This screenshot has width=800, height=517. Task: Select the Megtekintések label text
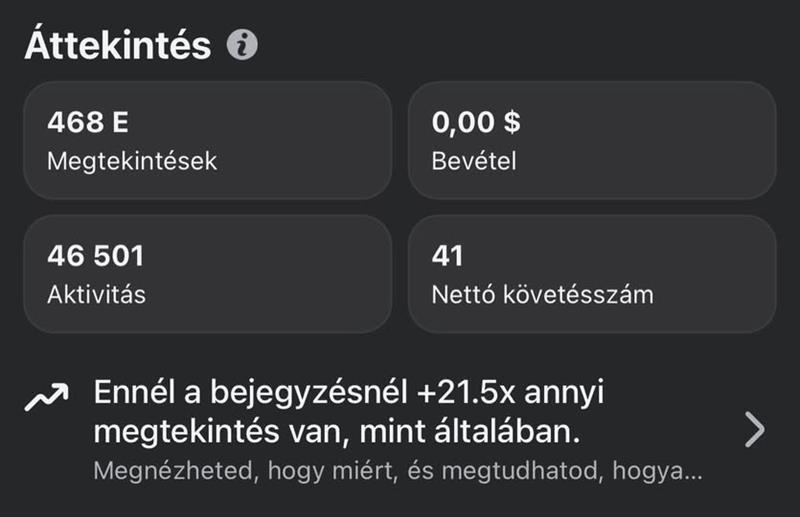click(131, 160)
